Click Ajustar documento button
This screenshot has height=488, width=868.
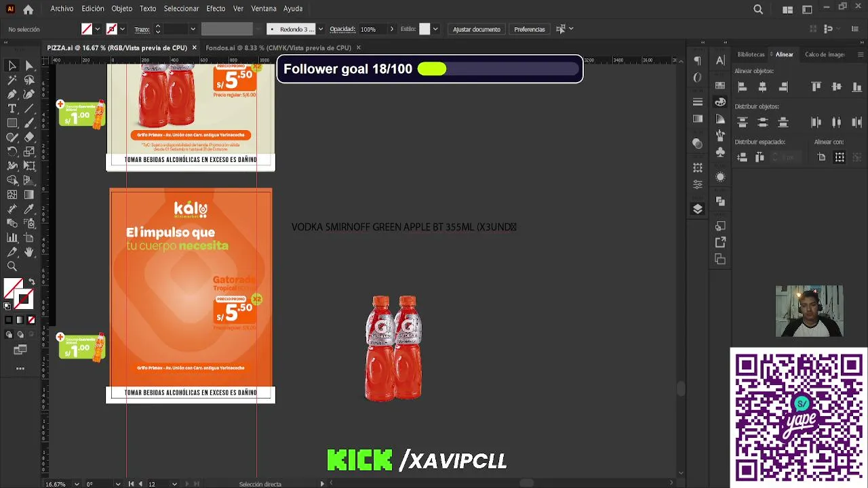point(477,29)
